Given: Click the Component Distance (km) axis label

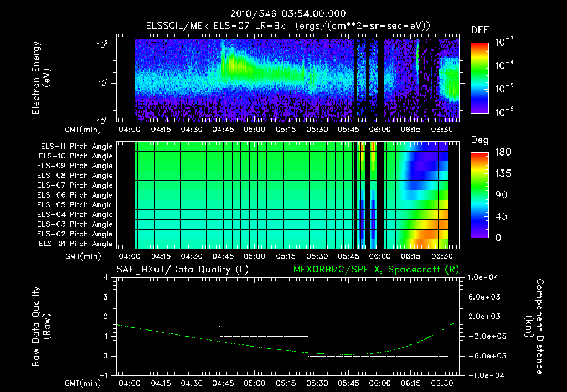Looking at the screenshot, I should pyautogui.click(x=534, y=327).
